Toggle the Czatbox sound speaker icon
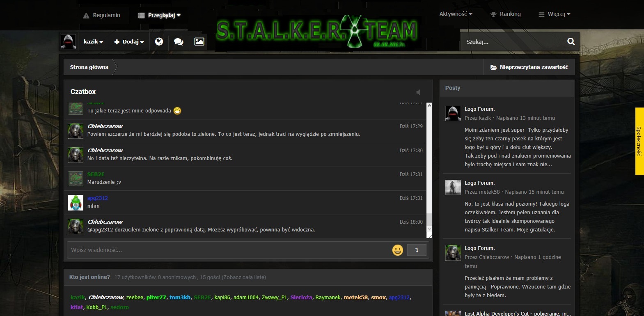 point(418,92)
